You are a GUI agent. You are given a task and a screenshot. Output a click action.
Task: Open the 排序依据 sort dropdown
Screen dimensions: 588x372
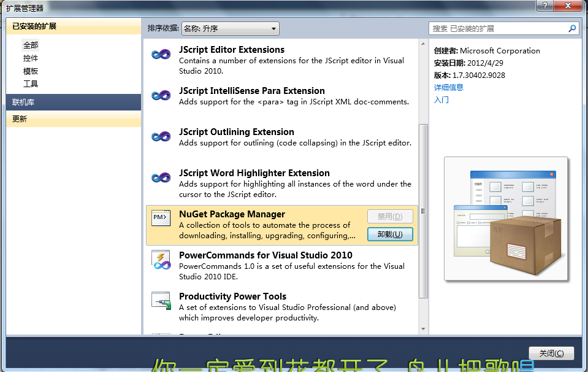point(231,28)
